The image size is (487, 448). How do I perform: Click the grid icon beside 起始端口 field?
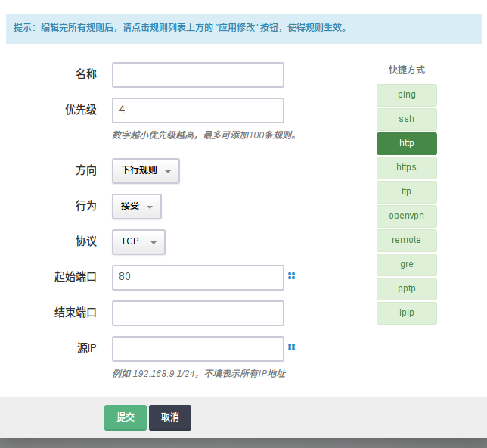coord(291,276)
